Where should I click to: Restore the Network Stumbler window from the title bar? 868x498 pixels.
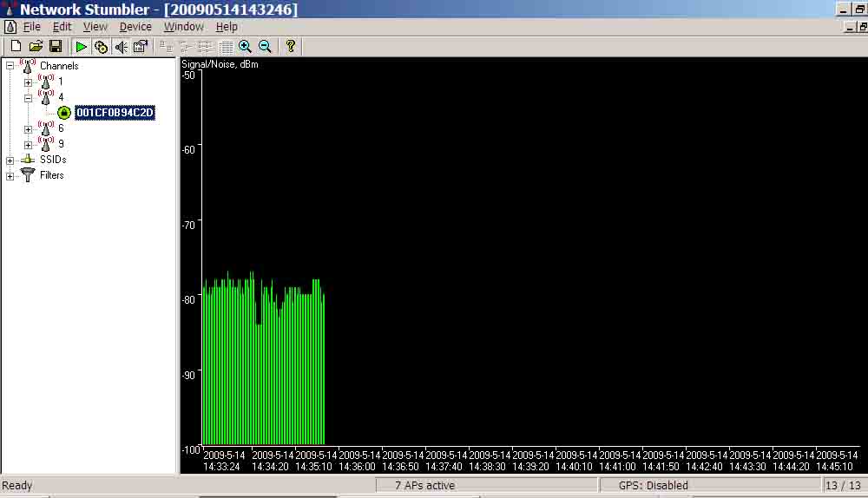pyautogui.click(x=861, y=10)
